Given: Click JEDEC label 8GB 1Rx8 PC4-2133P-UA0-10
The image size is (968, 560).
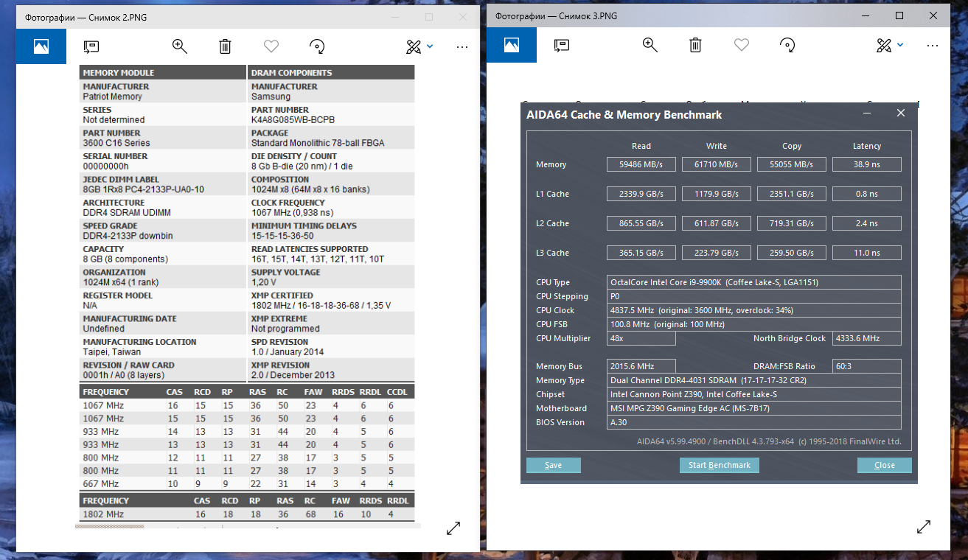Looking at the screenshot, I should [143, 189].
